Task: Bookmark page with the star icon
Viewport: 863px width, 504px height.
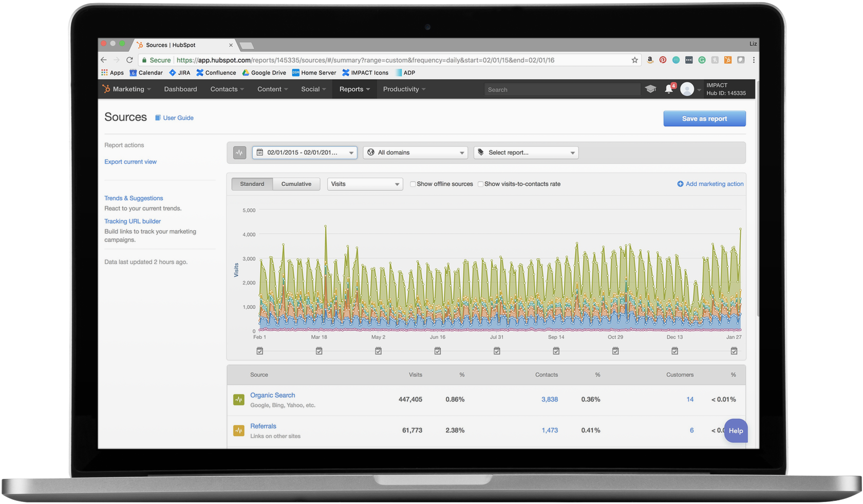Action: coord(635,60)
